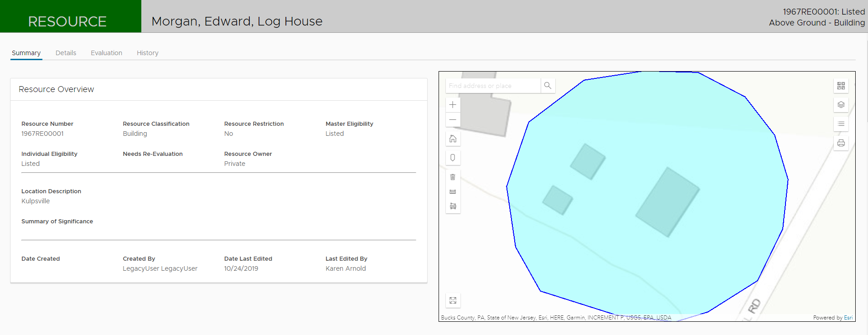Click the trash icon to clear map graphics

(453, 177)
